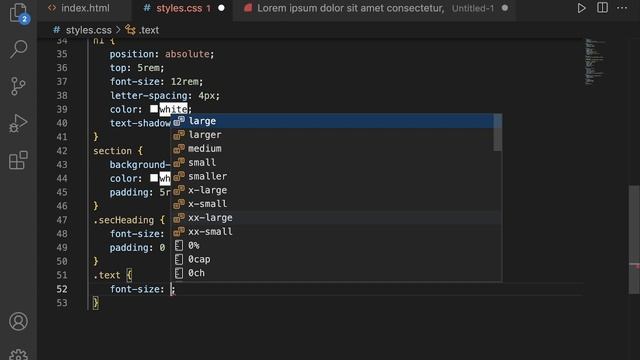Click 'top: 5rem;' on line 36
This screenshot has height=360, width=640.
point(137,68)
